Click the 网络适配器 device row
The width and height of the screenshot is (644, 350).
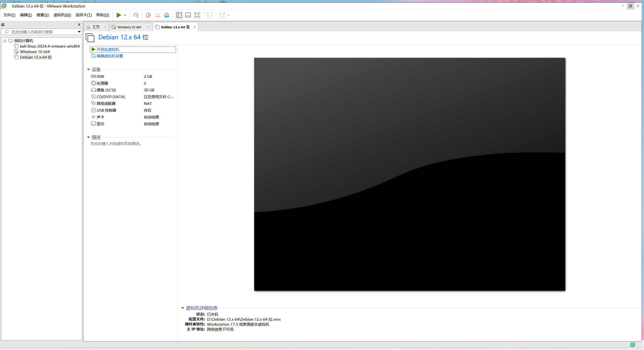coord(133,103)
